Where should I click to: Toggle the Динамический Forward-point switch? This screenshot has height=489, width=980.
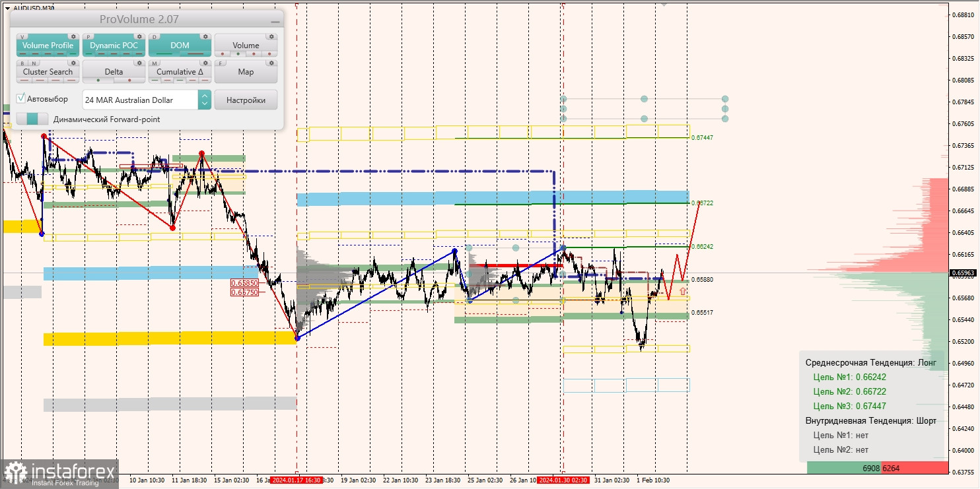pyautogui.click(x=32, y=119)
